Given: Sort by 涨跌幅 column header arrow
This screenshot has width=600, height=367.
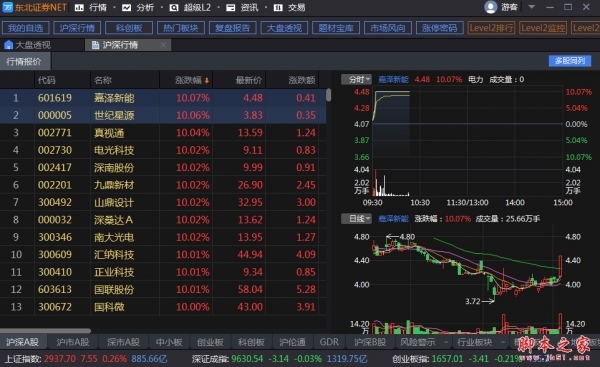Looking at the screenshot, I should click(207, 80).
